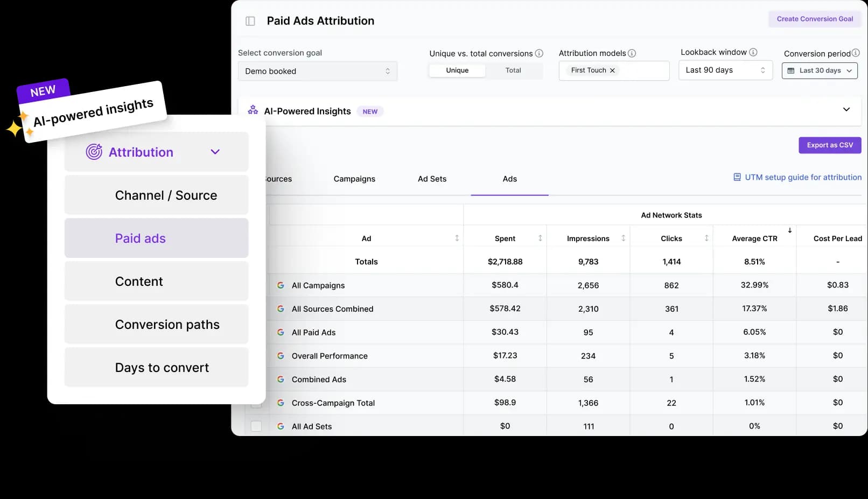Click the info icon beside Unique vs. total conversions
The width and height of the screenshot is (868, 499).
point(539,53)
